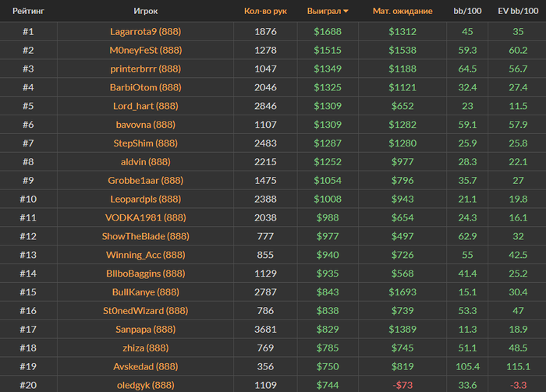Click on StepShim (888) name
Screen dimensions: 546x392
click(146, 143)
